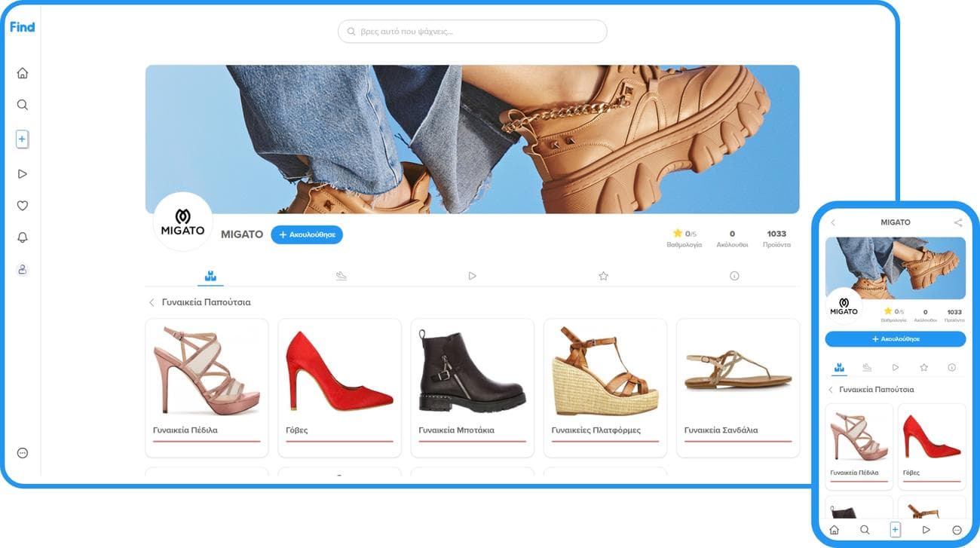Click the Find logo at top left
This screenshot has height=548, width=980.
pyautogui.click(x=23, y=27)
